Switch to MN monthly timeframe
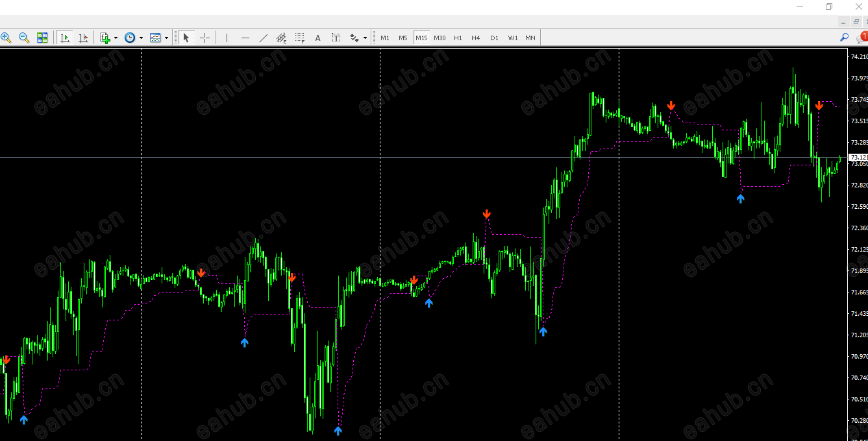This screenshot has height=441, width=868. (x=530, y=38)
